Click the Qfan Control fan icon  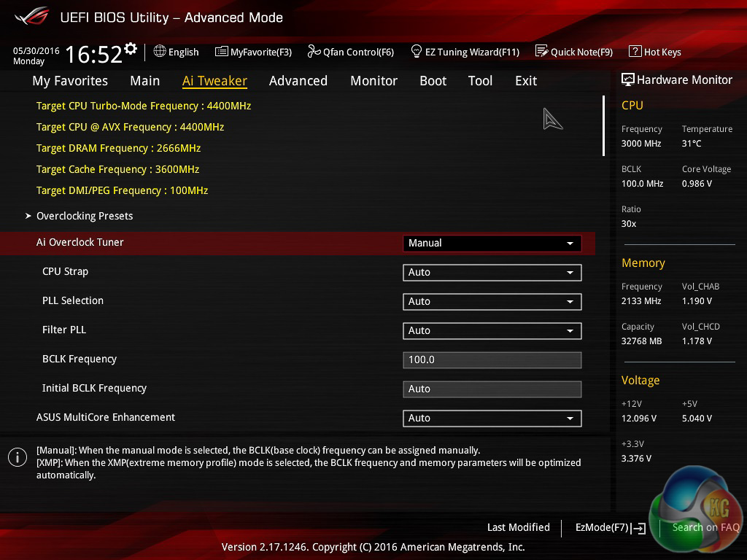[314, 51]
